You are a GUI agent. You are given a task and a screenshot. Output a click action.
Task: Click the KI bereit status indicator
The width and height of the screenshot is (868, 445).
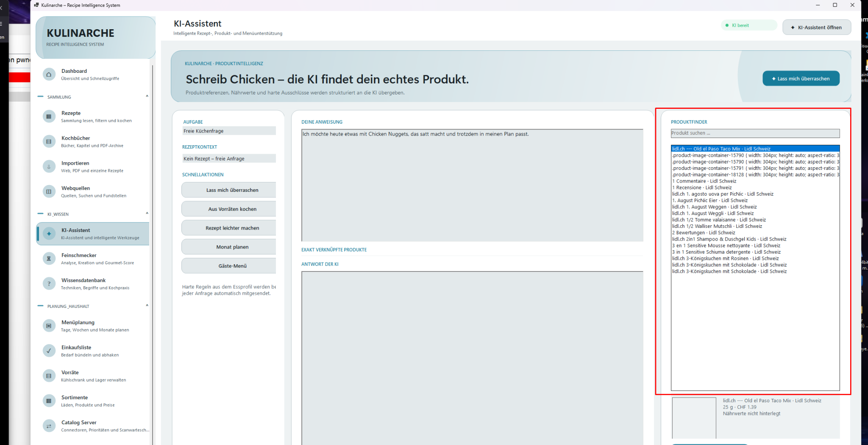point(749,25)
